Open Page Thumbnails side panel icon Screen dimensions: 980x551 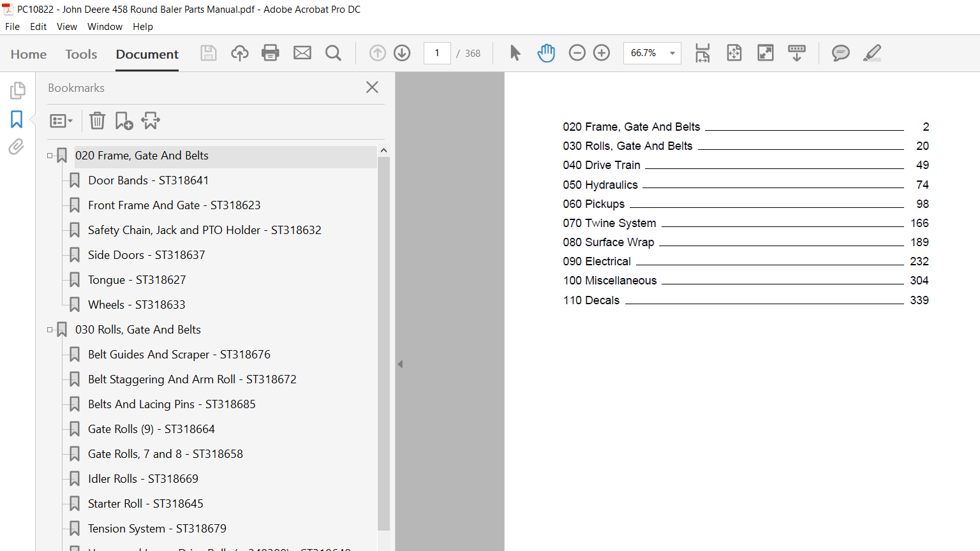(x=17, y=91)
